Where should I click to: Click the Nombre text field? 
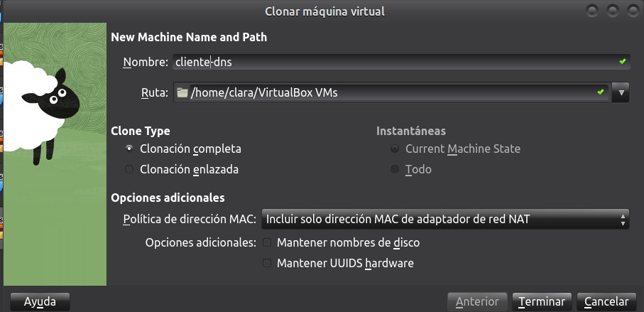click(x=391, y=62)
